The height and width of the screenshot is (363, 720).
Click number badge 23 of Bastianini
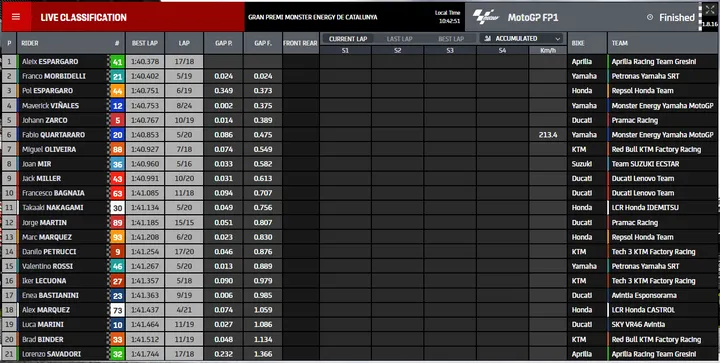click(118, 296)
